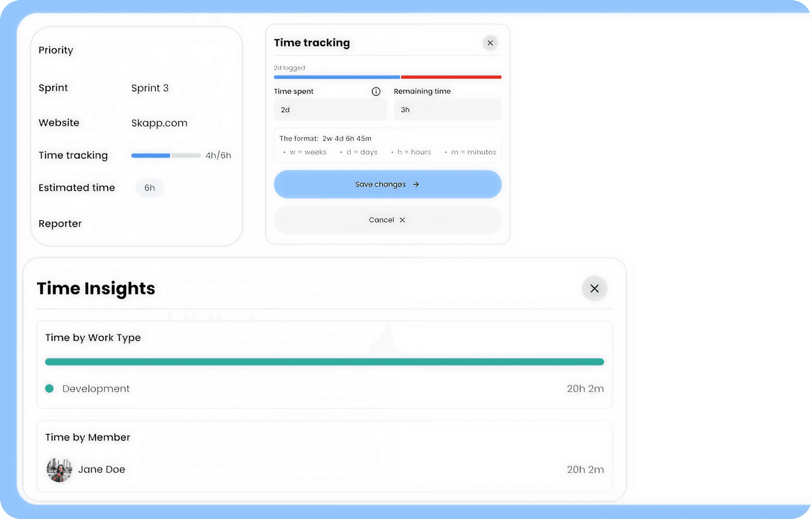This screenshot has width=812, height=519.
Task: Click the Sprint 3 value
Action: 150,88
